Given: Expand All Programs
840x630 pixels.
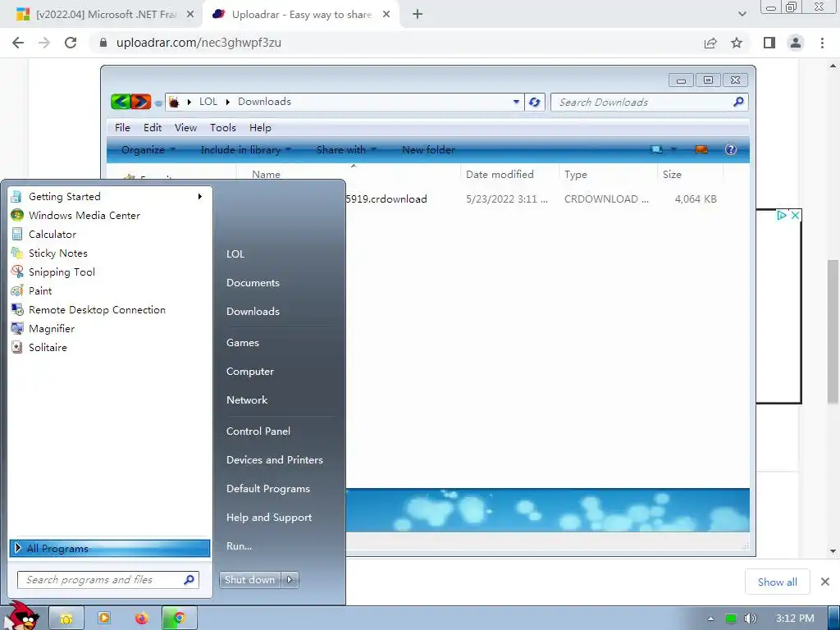Looking at the screenshot, I should 109,548.
